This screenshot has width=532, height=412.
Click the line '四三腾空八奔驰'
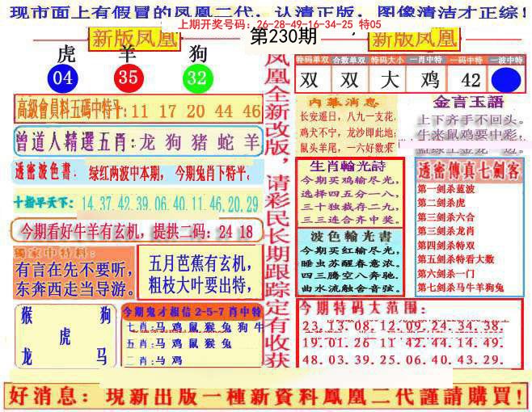348,275
